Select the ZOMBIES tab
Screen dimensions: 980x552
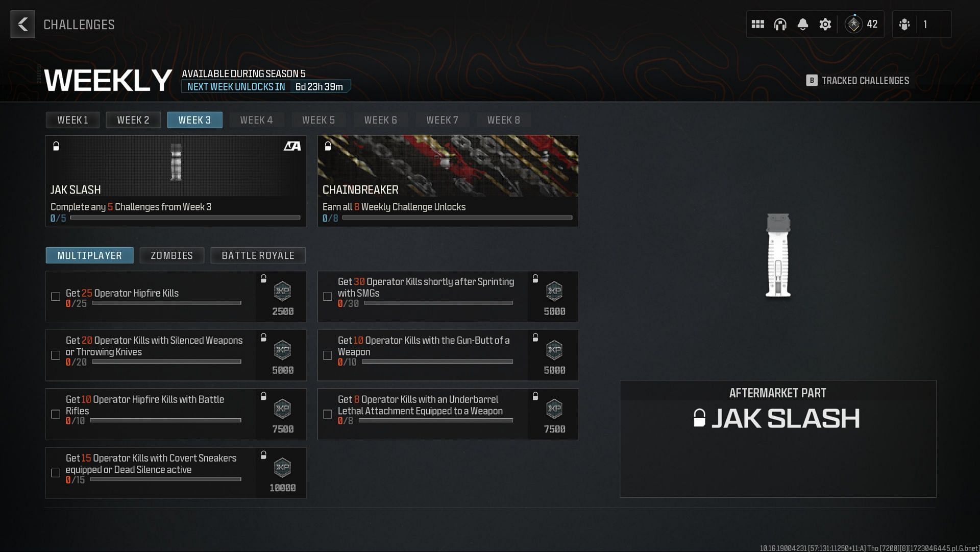pyautogui.click(x=171, y=255)
